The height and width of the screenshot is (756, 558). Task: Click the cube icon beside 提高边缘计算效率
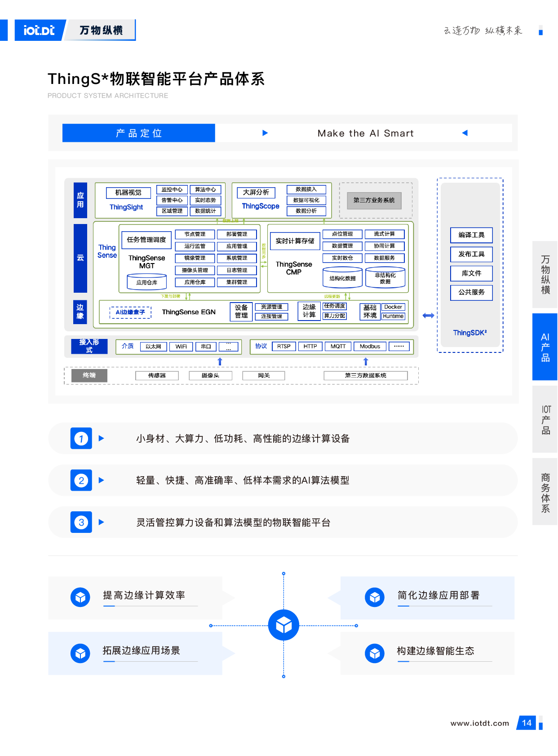coord(80,598)
